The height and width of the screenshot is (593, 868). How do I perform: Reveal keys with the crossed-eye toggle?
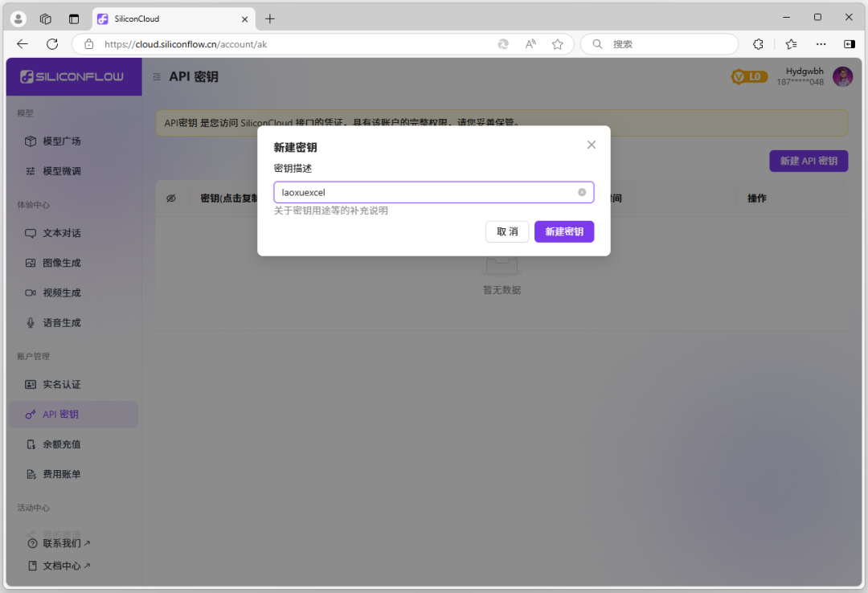[170, 198]
